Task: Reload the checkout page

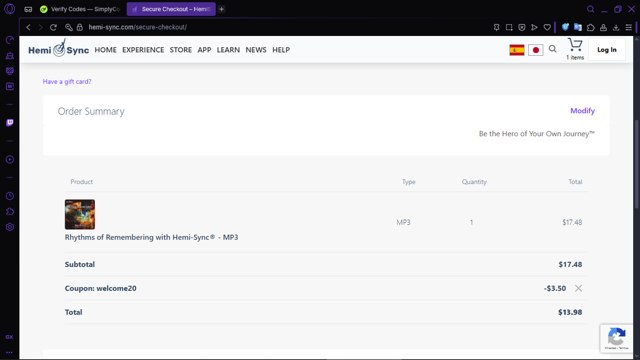Action: point(53,27)
